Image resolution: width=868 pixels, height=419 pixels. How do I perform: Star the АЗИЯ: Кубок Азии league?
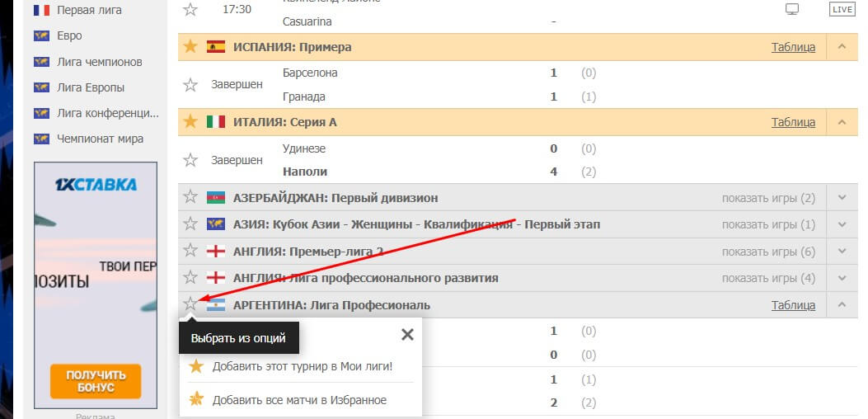190,224
